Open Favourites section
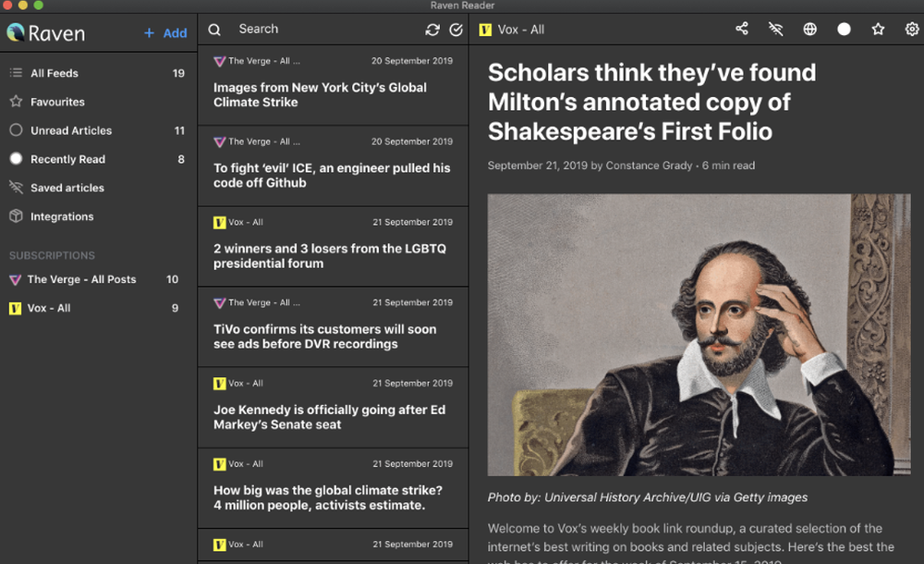This screenshot has width=924, height=564. (x=97, y=102)
